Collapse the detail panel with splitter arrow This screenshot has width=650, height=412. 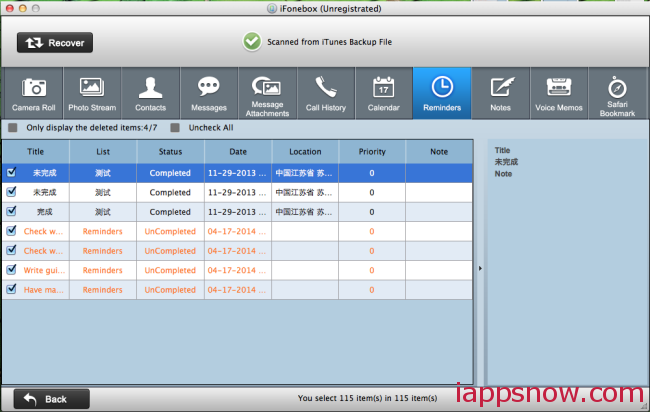click(480, 269)
